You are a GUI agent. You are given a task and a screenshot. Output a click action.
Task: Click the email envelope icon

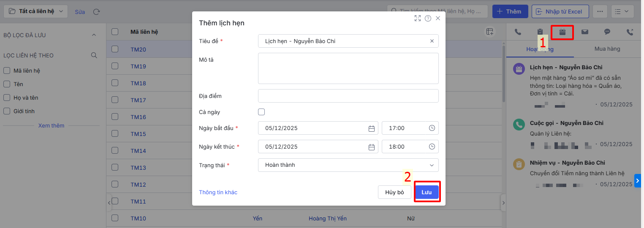(x=585, y=32)
